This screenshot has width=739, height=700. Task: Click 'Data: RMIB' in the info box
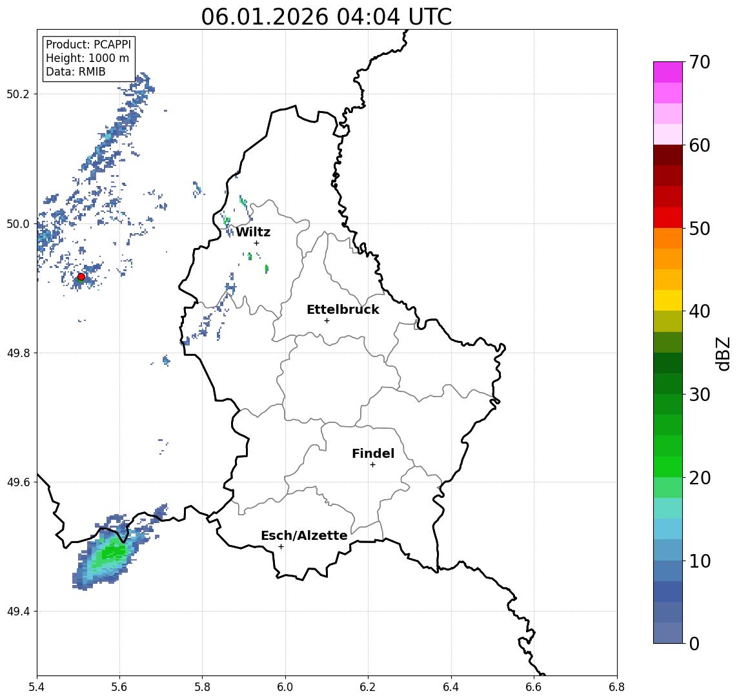pos(76,72)
